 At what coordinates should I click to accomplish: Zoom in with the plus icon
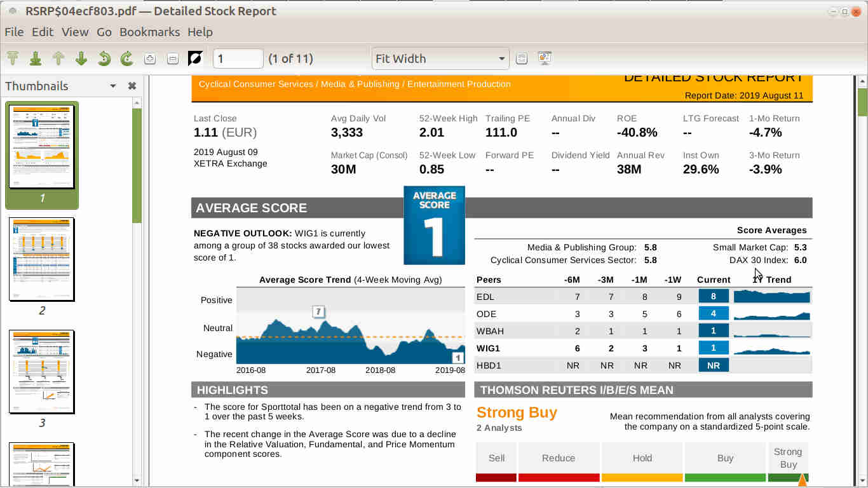[x=150, y=58]
